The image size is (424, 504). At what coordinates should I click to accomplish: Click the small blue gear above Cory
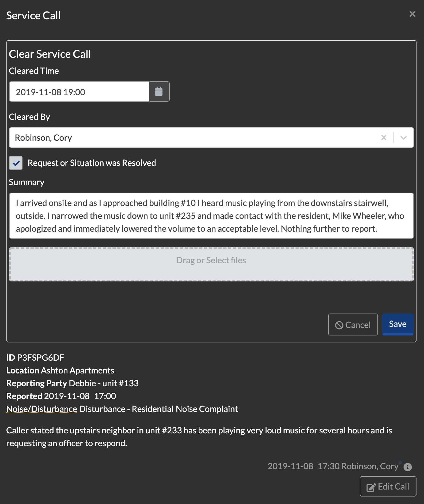(x=400, y=462)
